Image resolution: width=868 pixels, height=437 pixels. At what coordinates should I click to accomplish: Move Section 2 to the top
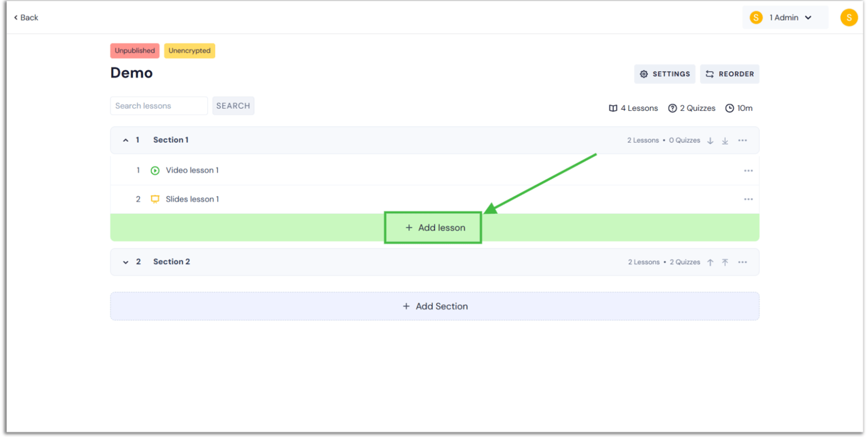click(x=724, y=262)
